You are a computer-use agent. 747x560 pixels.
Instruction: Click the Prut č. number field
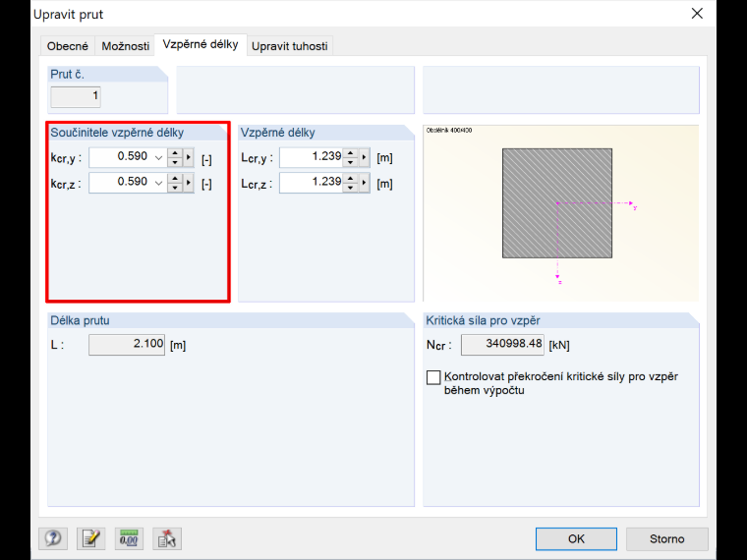pos(76,96)
